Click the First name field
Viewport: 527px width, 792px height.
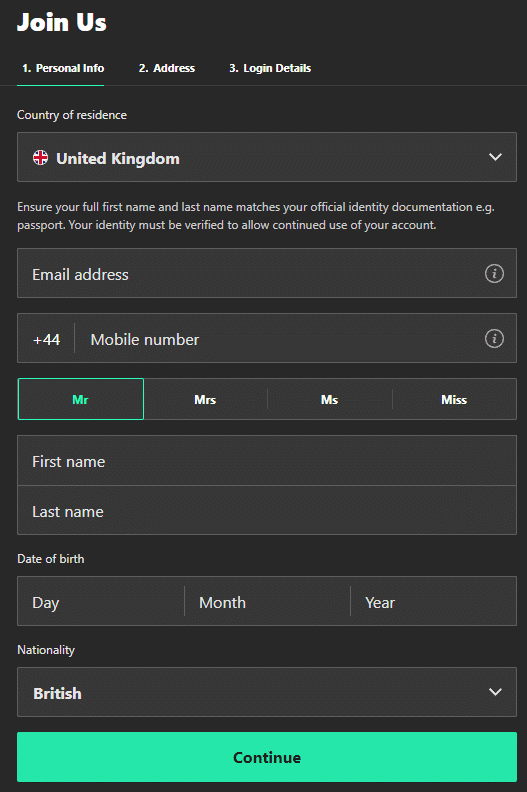[x=267, y=461]
